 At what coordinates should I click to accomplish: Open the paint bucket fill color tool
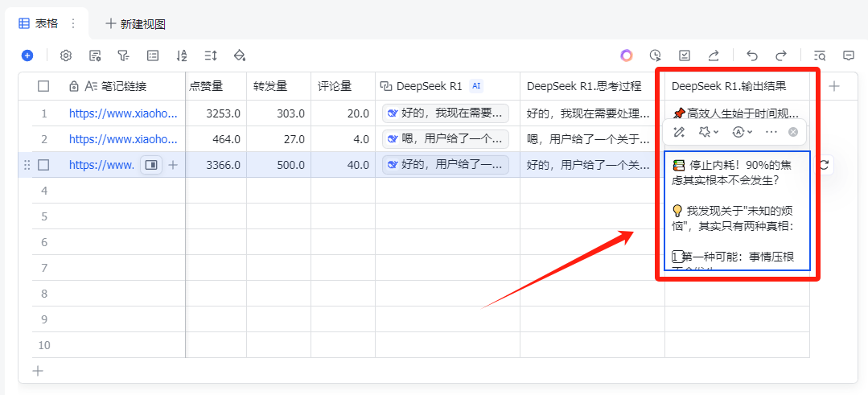click(239, 56)
